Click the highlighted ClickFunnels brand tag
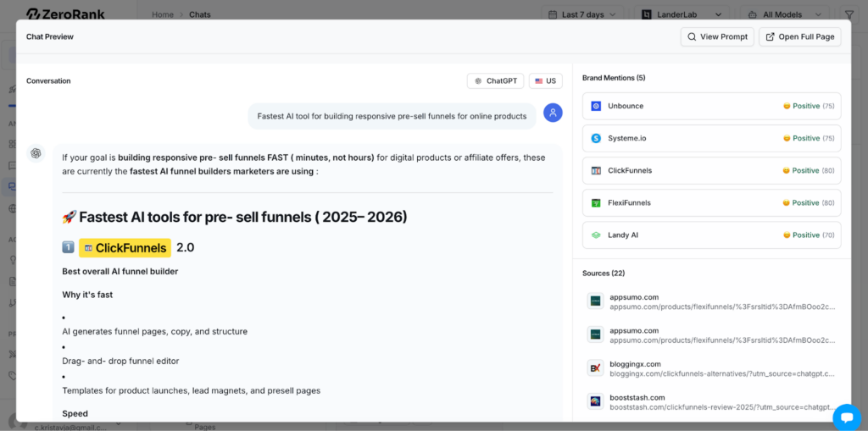Viewport: 868px width, 431px height. [x=125, y=247]
